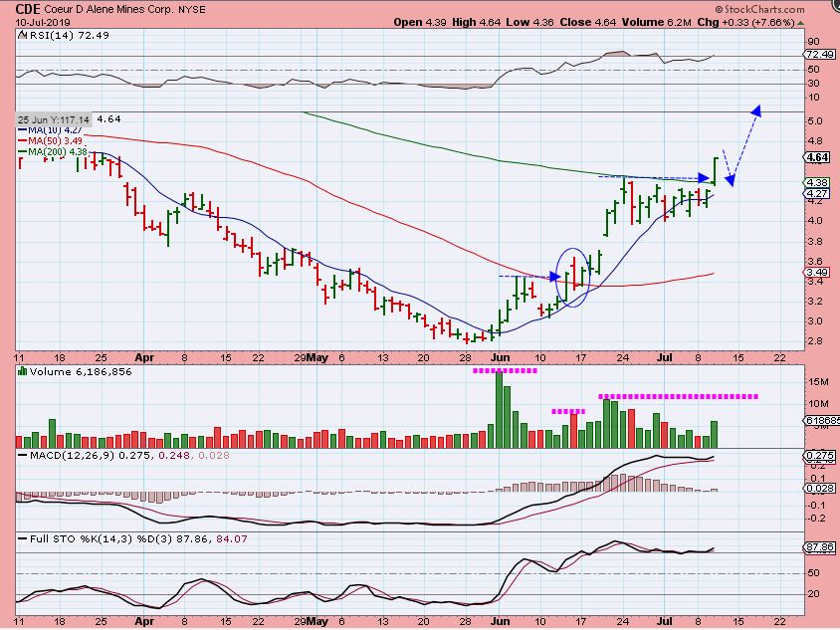Click the 25 Jun Y:117.14 crosshair label

click(53, 120)
